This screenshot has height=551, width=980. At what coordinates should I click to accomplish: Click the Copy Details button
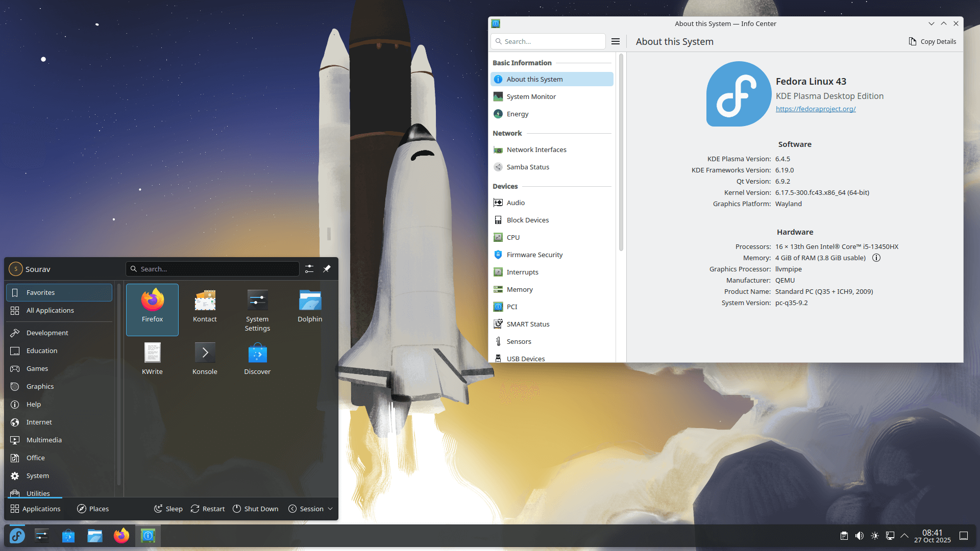tap(932, 41)
